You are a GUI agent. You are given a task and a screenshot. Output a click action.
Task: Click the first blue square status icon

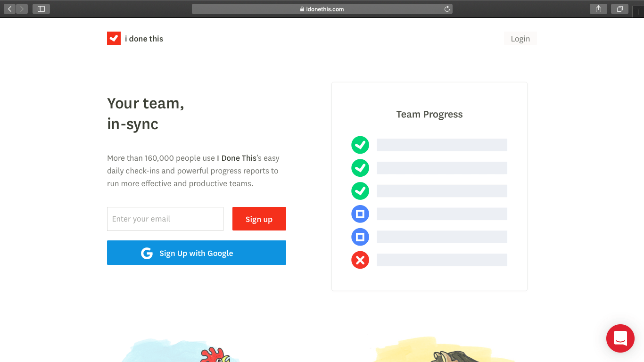360,214
